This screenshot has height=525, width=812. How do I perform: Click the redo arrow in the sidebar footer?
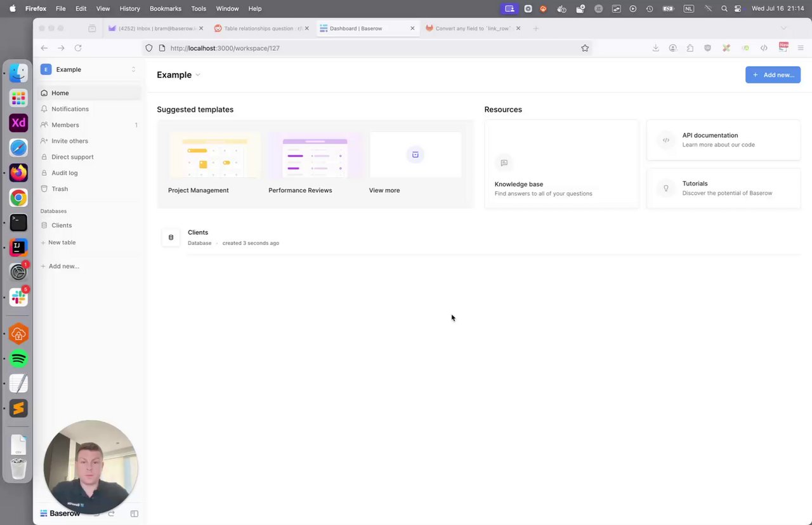(112, 514)
